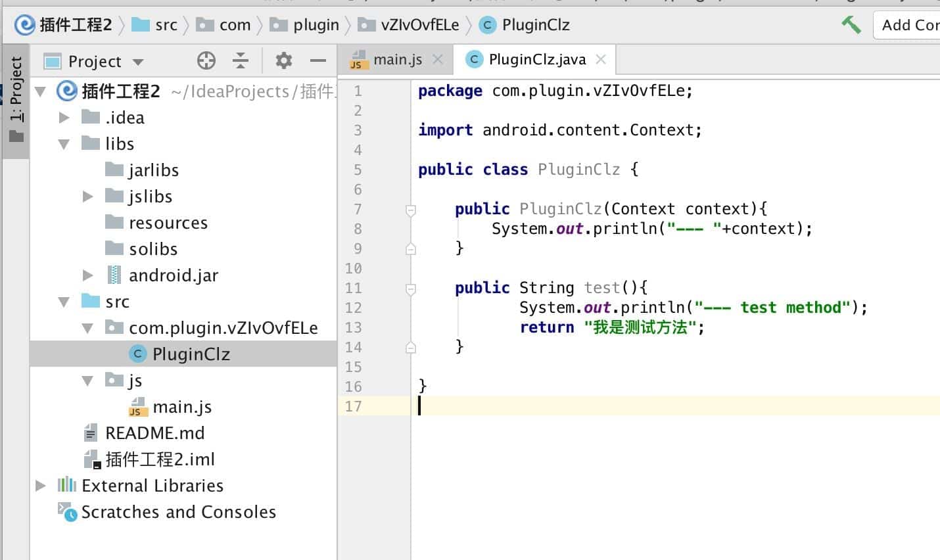
Task: Open the Add Configuration dropdown
Action: coord(907,25)
